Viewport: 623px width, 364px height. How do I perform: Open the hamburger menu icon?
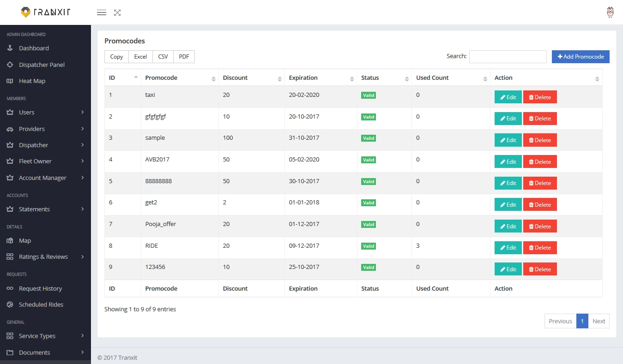(102, 12)
